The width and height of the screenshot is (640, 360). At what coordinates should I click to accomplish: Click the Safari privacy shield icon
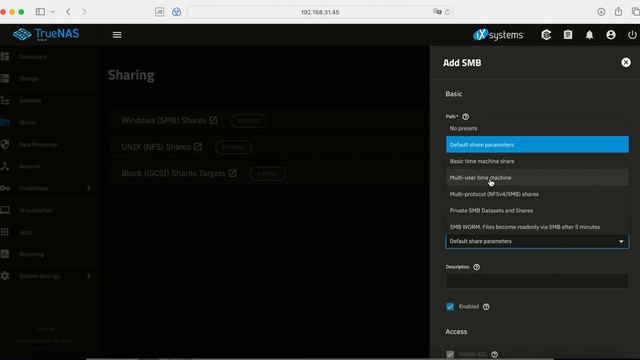(x=176, y=12)
